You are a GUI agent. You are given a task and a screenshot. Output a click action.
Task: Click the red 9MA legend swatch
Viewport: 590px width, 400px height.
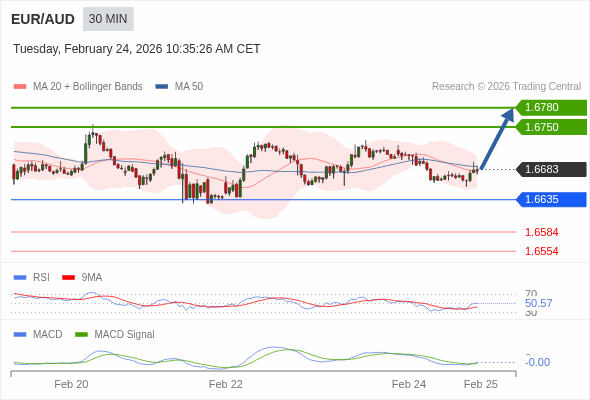(x=68, y=278)
